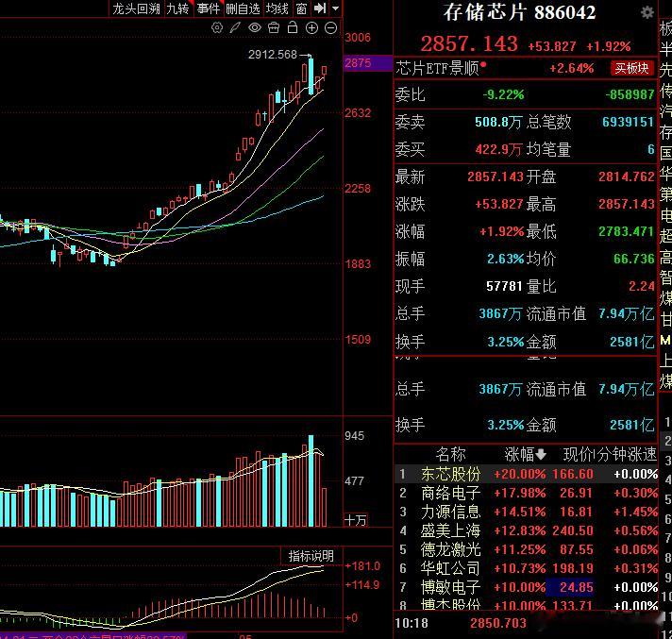Expand the toolbar dropdown triangle
This screenshot has width=672, height=639.
[x=336, y=8]
